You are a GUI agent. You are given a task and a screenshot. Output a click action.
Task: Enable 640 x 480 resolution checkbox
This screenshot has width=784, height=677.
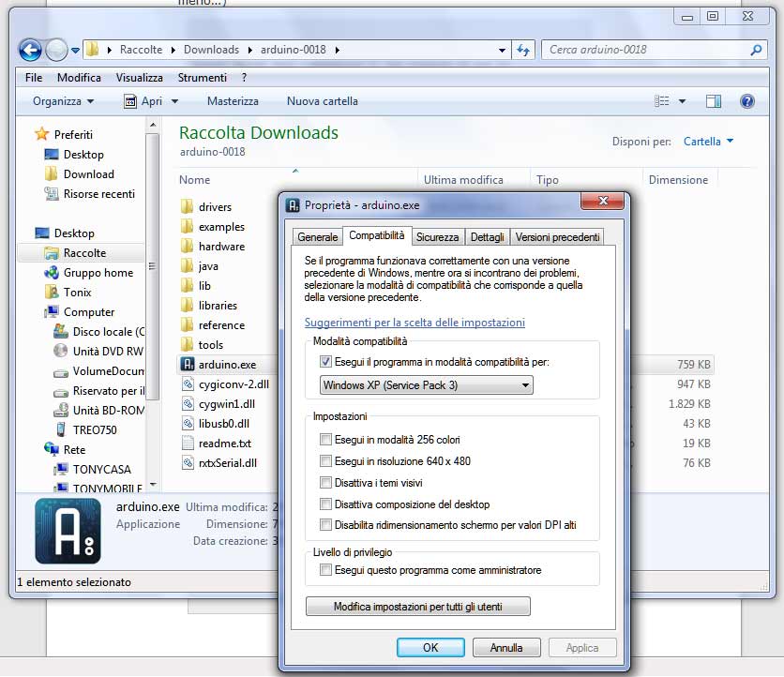tap(325, 460)
